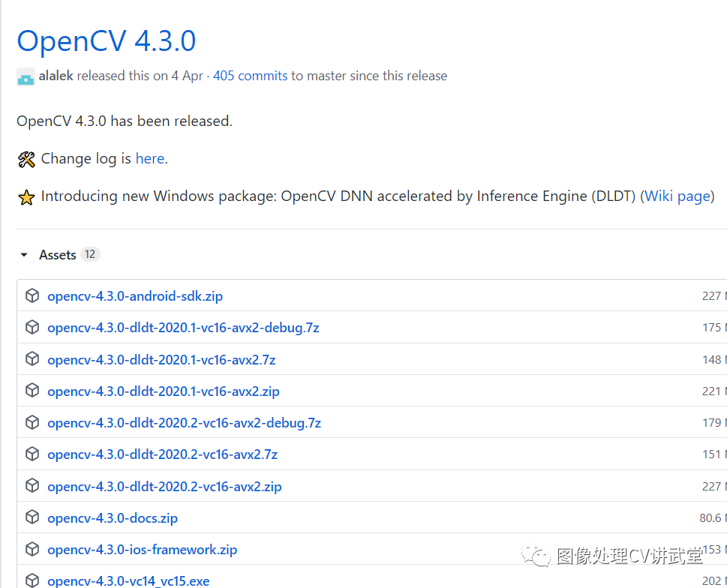Download opencv-4.3.0-android-sdk.zip
Image resolution: width=727 pixels, height=588 pixels.
[135, 295]
